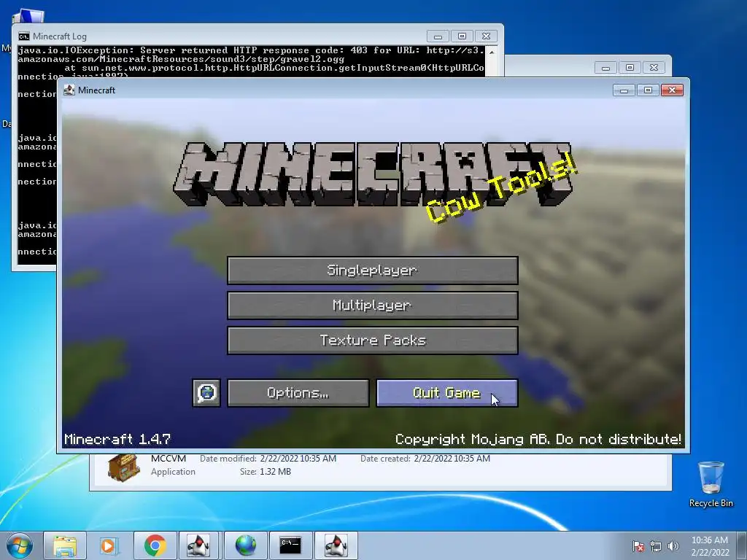Click the Action Center flag tray icon
The height and width of the screenshot is (560, 747).
(638, 546)
